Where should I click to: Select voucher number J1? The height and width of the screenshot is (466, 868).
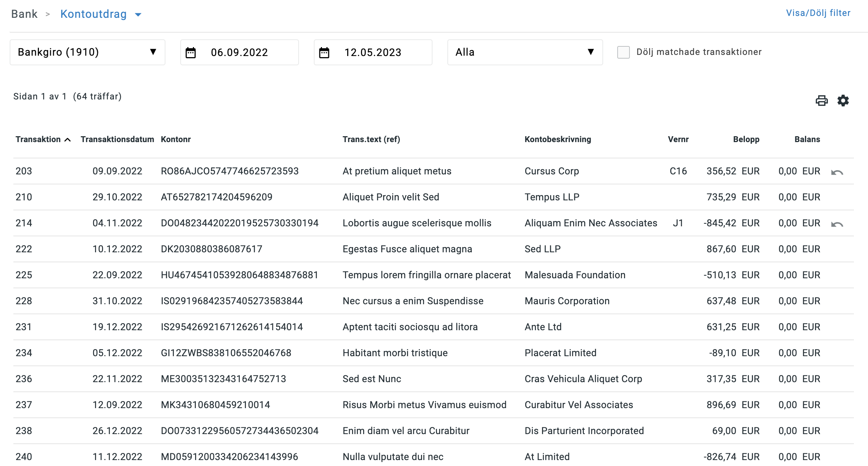678,223
